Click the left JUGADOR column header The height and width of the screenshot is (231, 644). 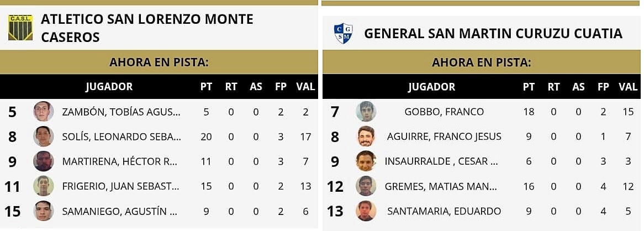click(109, 87)
